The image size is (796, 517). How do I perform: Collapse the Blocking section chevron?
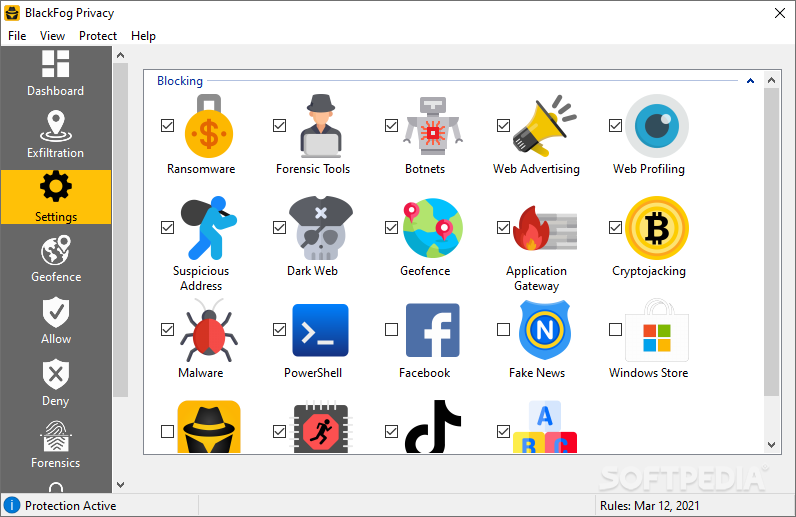point(750,81)
